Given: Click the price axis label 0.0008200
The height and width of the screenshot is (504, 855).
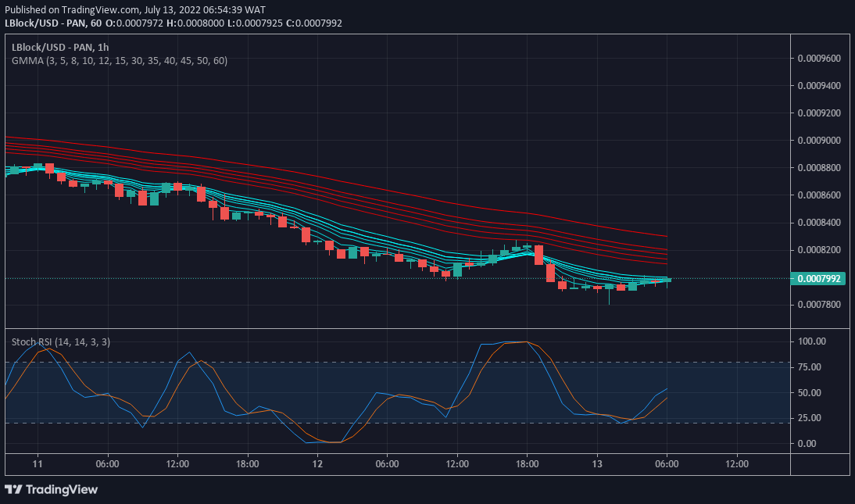Looking at the screenshot, I should [819, 250].
